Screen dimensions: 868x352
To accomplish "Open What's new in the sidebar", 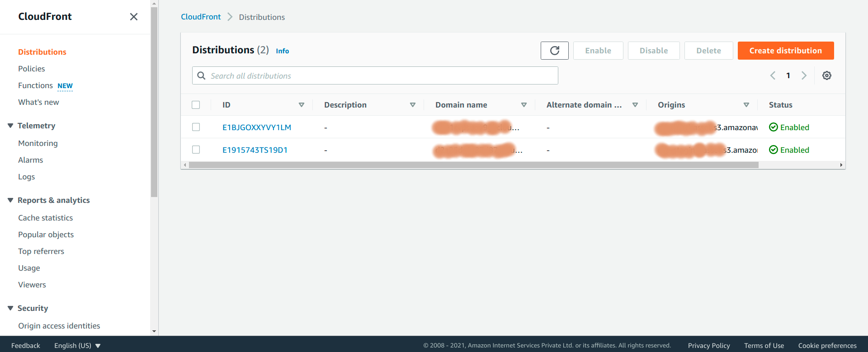I will [38, 102].
